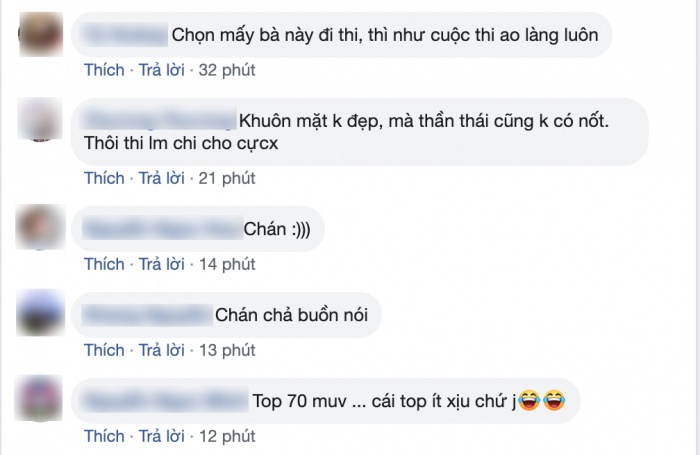Open avatar beside the 'Khuôn mặt k đẹp' comment
The width and height of the screenshot is (700, 455).
click(x=40, y=120)
